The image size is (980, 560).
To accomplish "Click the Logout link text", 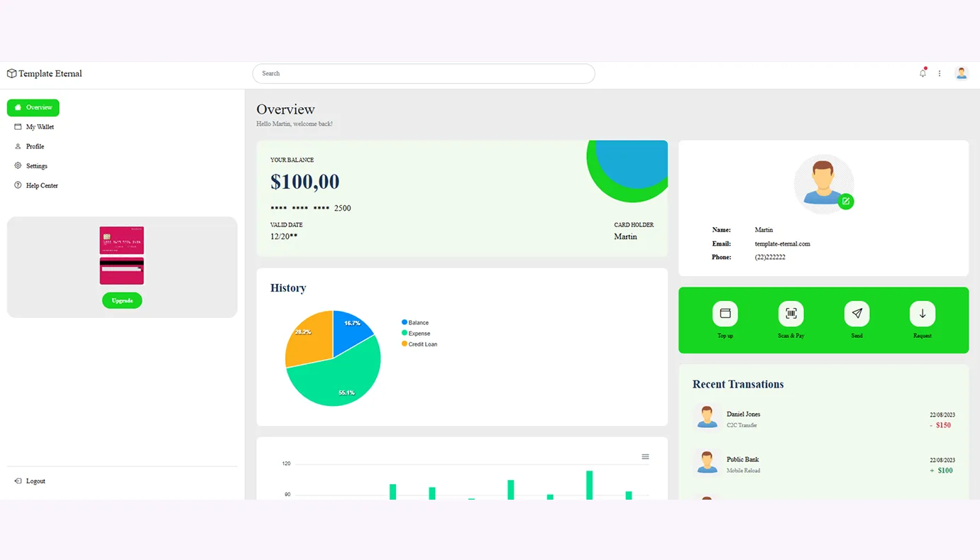I will 35,481.
